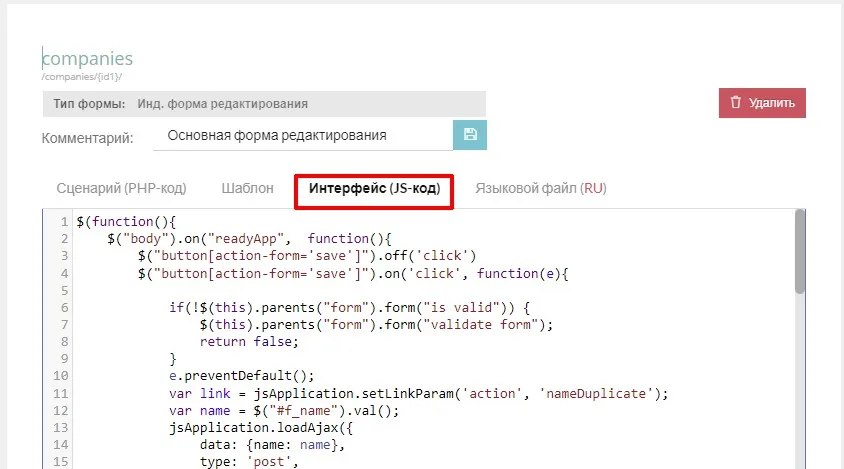Go to the Языковой файл (RU) tab

point(540,188)
